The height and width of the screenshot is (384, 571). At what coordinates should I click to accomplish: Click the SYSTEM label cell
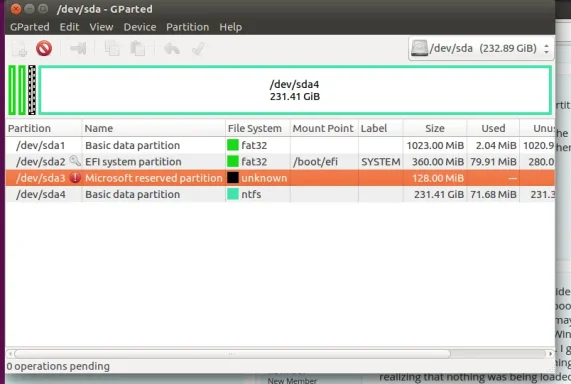click(381, 161)
